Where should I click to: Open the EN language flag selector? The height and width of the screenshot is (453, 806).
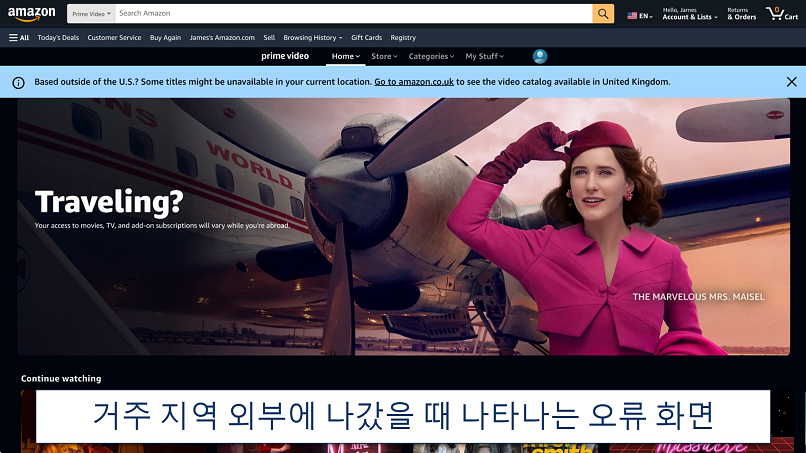(638, 16)
